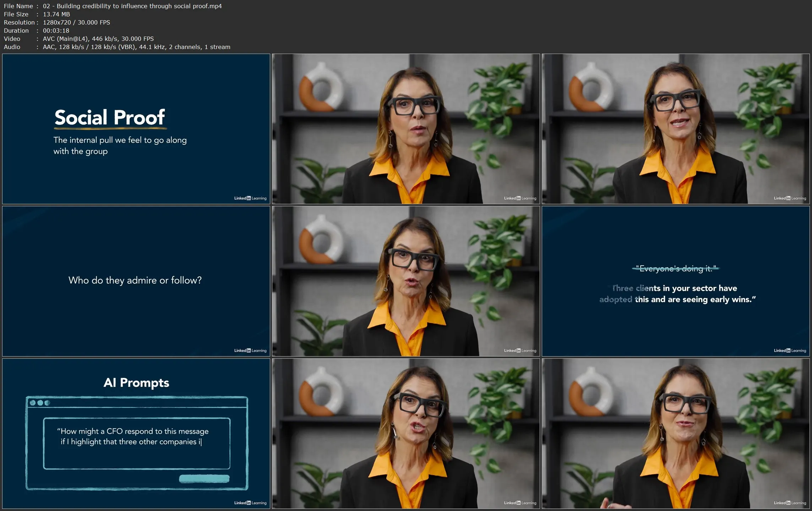Open the top-middle presenter frame
This screenshot has width=812, height=511.
(406, 129)
